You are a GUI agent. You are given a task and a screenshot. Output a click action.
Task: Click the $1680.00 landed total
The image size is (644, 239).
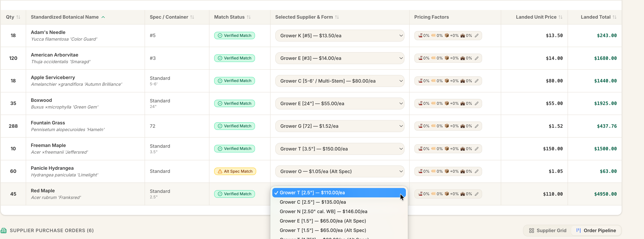605,58
